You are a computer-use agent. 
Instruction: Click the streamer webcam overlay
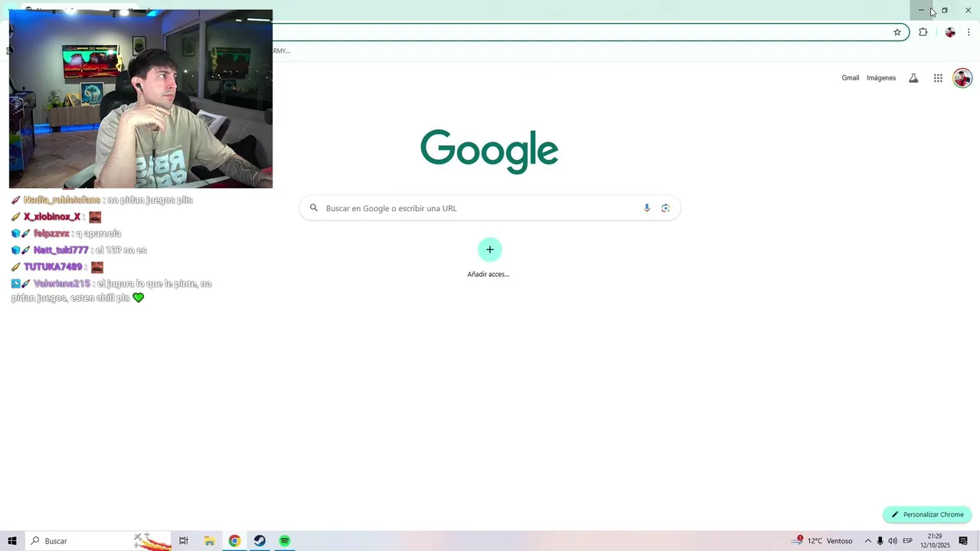[x=141, y=99]
